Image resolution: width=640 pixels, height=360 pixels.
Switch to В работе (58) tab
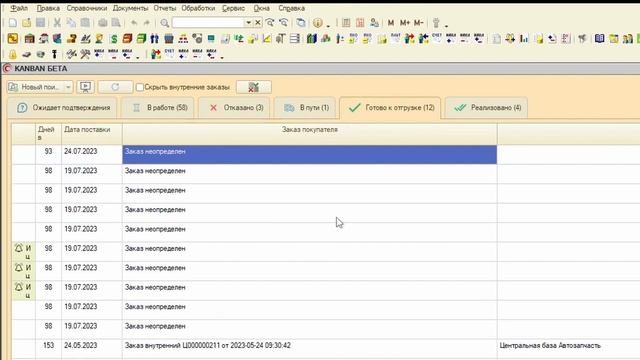tap(158, 108)
